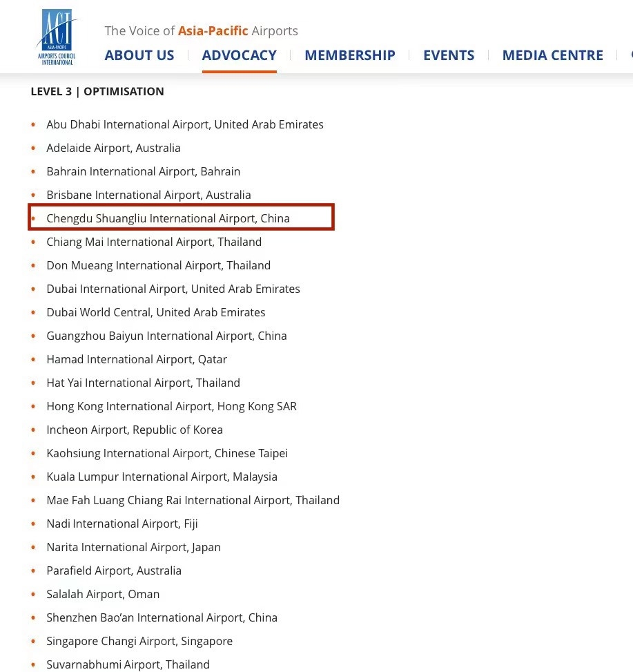Select 'Hong Kong International Airport, Hong Kong SAR'
This screenshot has height=672, width=633.
(x=171, y=406)
